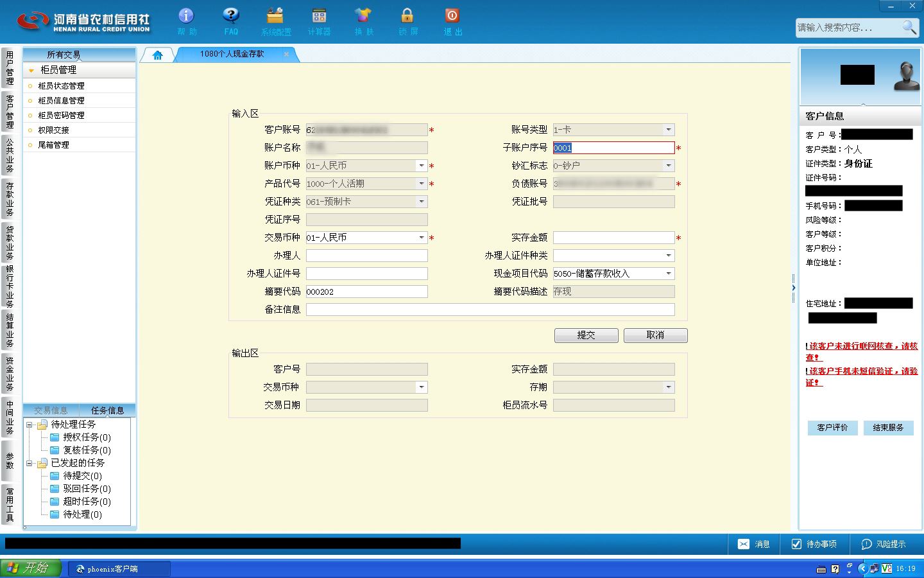The width and height of the screenshot is (924, 578).
Task: Select 柜员密码管理 menu item
Action: (61, 116)
